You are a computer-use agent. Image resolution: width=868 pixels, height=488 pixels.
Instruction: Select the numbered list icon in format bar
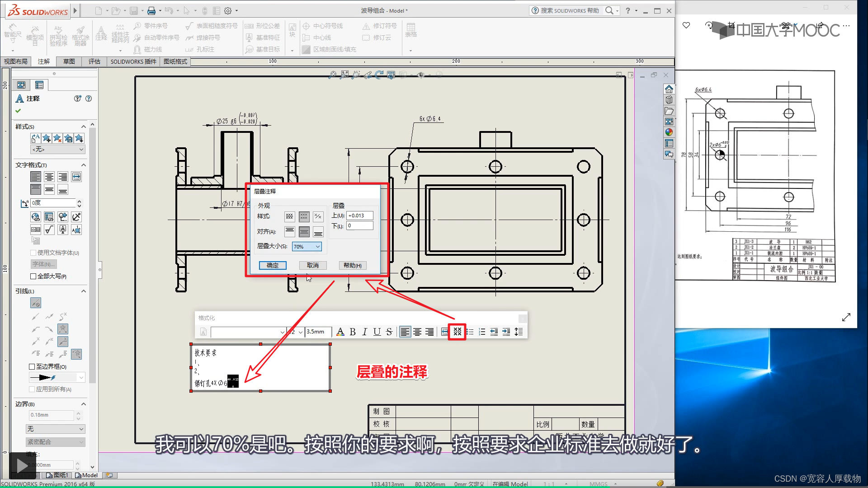481,331
